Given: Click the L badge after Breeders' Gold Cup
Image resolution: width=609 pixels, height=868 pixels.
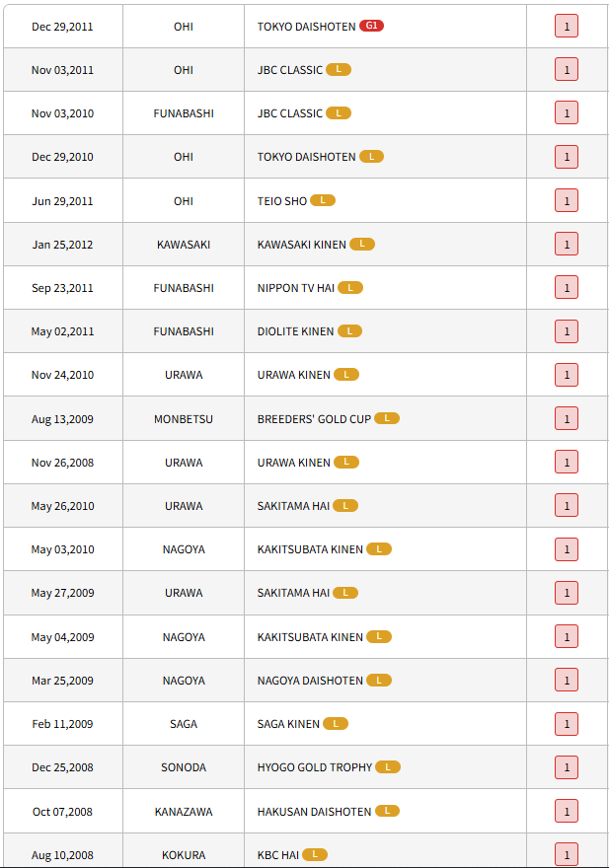Looking at the screenshot, I should (x=387, y=418).
